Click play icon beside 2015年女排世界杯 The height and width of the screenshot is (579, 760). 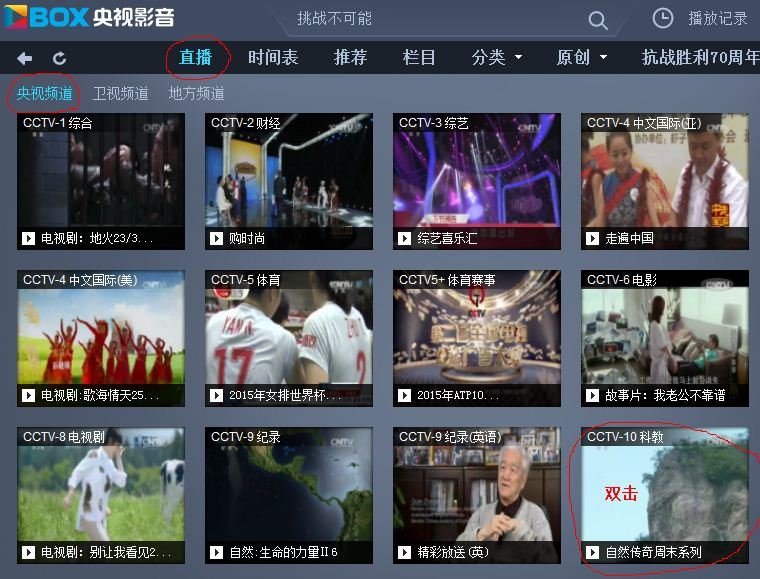click(216, 395)
